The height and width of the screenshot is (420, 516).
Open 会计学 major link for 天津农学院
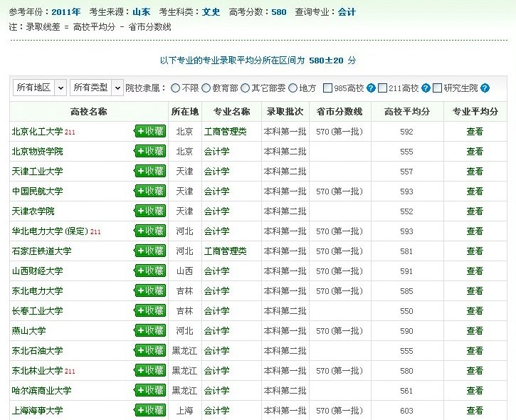pos(216,211)
